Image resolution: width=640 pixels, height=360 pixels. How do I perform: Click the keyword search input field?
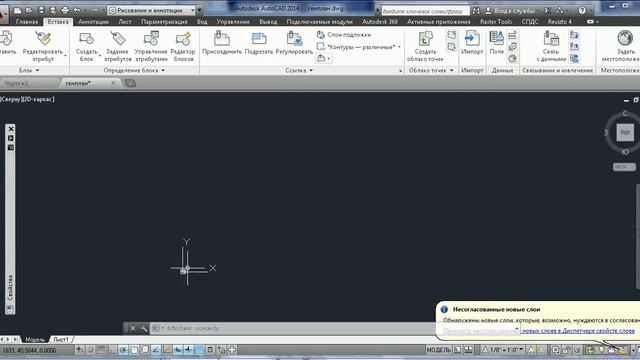(x=425, y=11)
